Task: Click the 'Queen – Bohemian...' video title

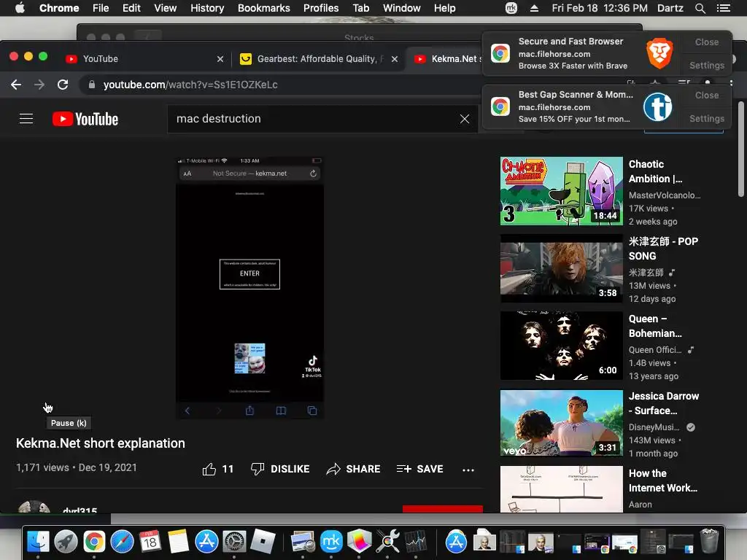Action: (x=655, y=326)
